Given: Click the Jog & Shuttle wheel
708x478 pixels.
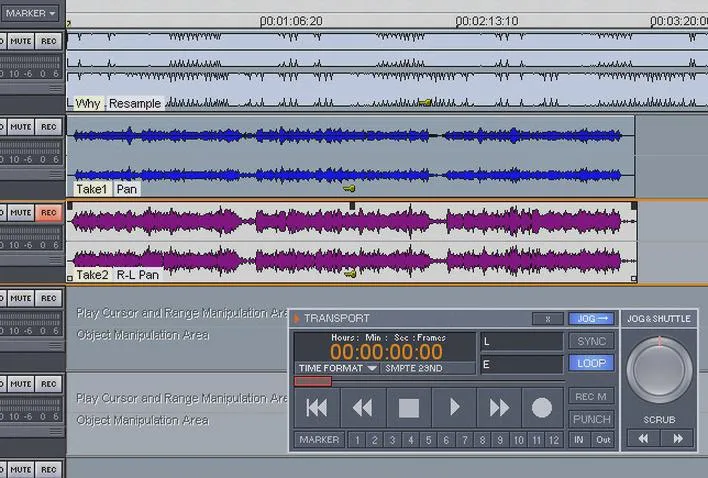Looking at the screenshot, I should coord(659,371).
